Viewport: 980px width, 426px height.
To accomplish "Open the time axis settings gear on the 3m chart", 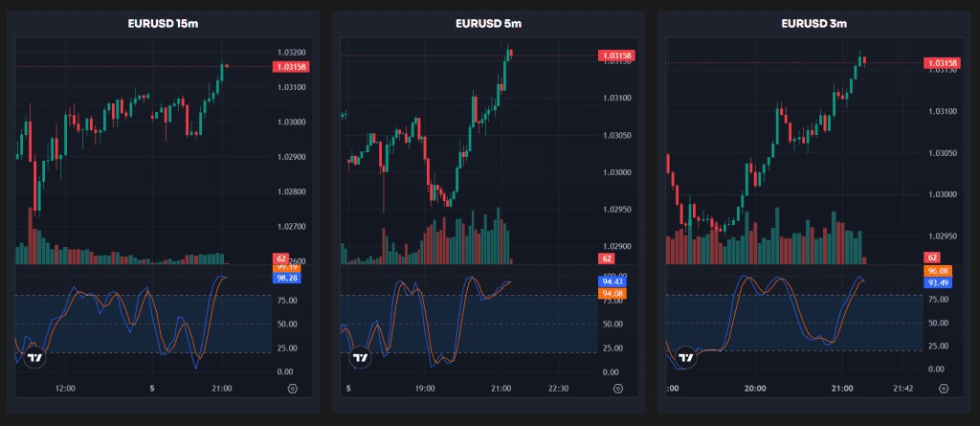I will (944, 390).
